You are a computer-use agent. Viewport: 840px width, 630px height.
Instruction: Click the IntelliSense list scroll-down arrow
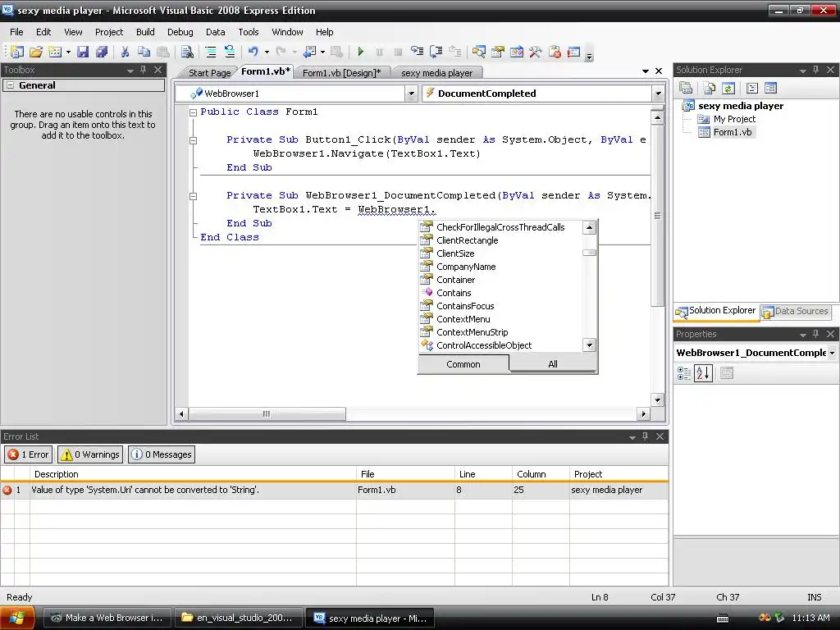[589, 345]
